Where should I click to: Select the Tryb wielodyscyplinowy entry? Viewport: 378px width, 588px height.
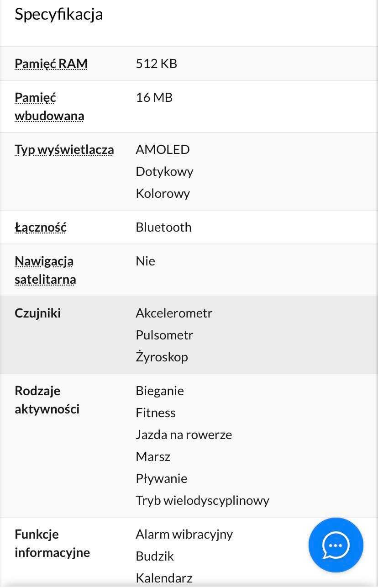pos(203,500)
